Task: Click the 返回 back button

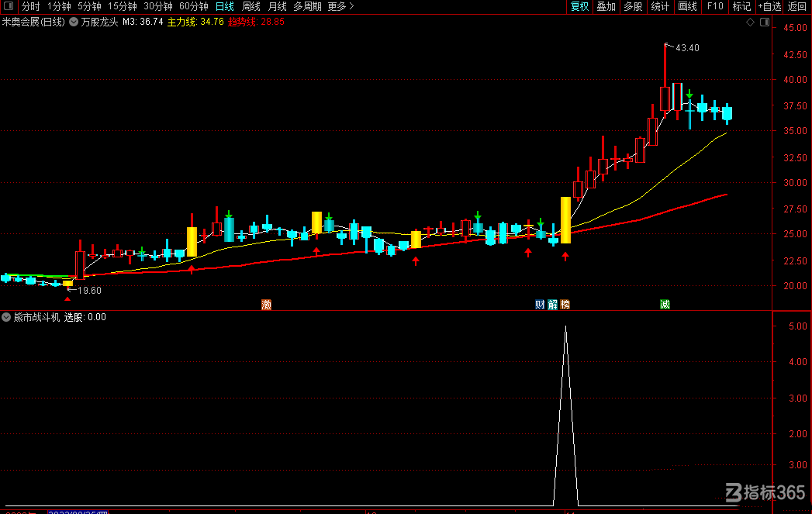Action: (796, 6)
